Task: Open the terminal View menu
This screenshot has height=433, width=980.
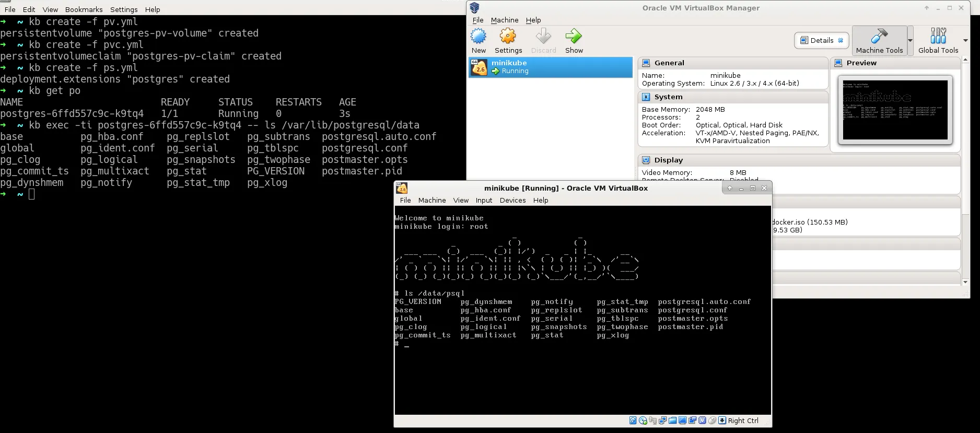Action: 50,9
